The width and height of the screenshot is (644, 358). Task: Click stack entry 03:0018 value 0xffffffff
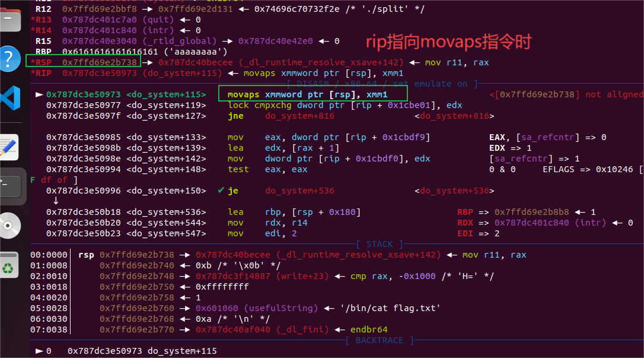point(222,287)
